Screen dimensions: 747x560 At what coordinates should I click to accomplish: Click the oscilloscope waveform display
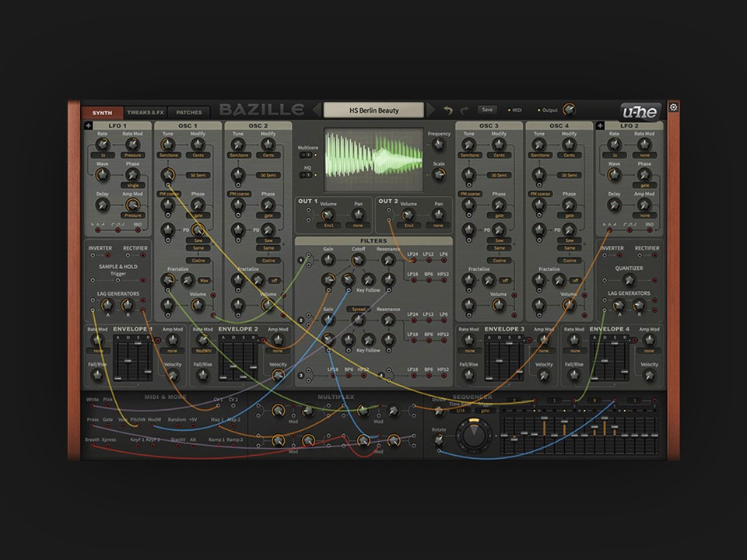click(373, 159)
